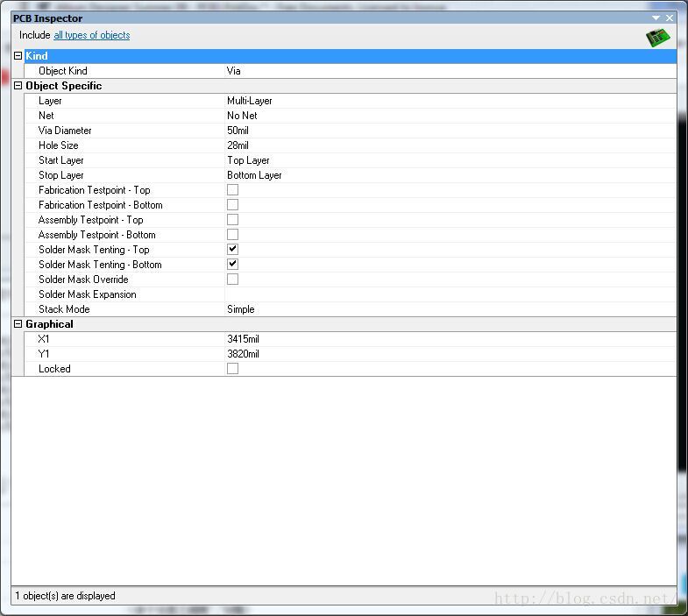Viewport: 688px width, 616px height.
Task: Edit the X1 value 3415mil
Action: coord(450,339)
